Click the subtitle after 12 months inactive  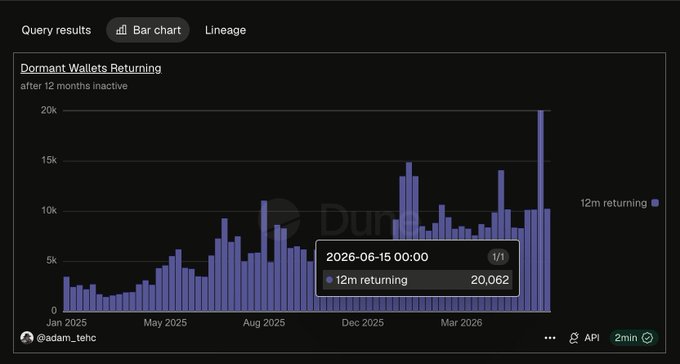tap(74, 86)
